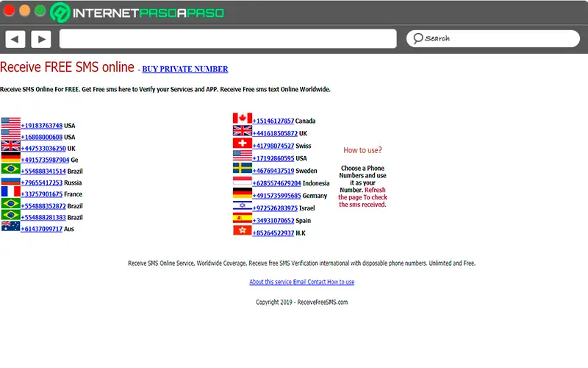Click the Receive FREE SMS online heading
This screenshot has width=588, height=368.
[x=67, y=67]
